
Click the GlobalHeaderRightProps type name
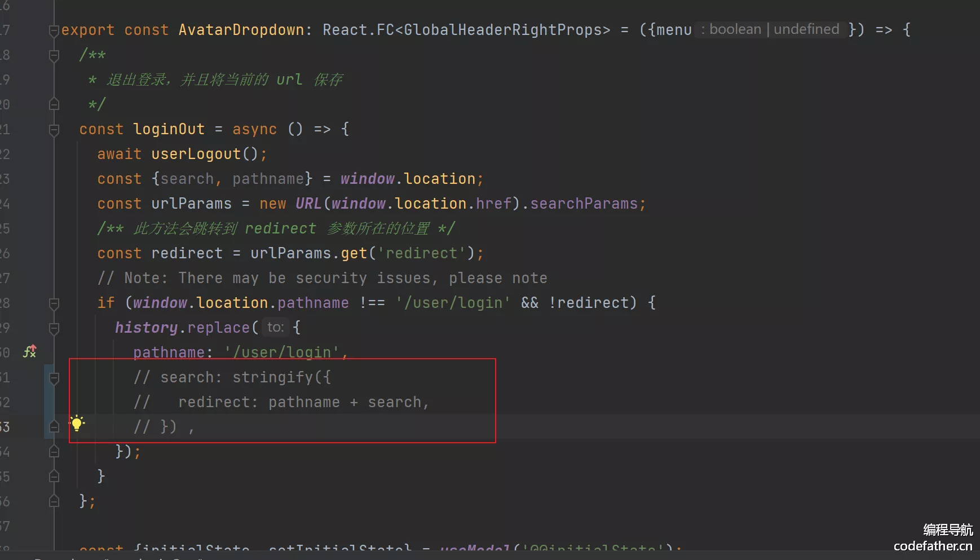[503, 30]
